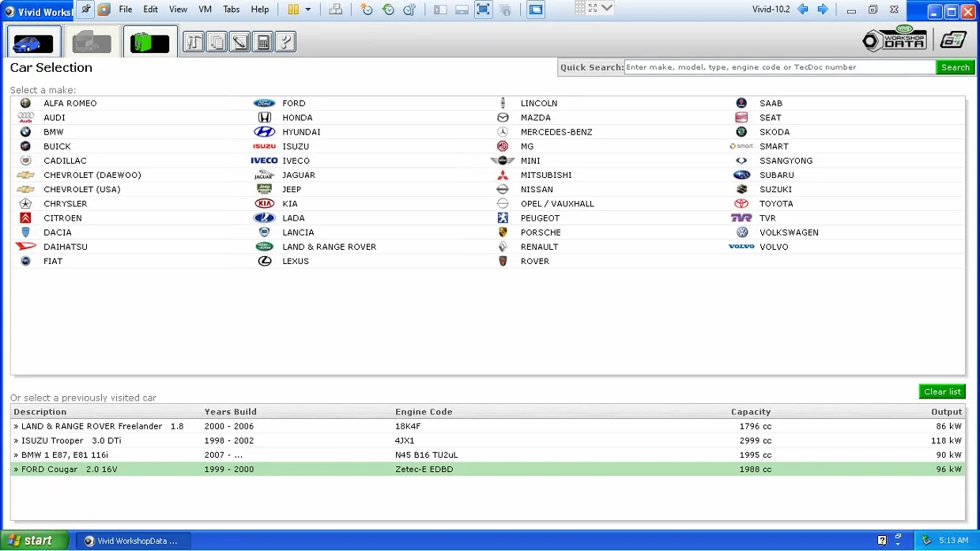Viewport: 980px width, 551px height.
Task: Click the green Search button
Action: [955, 67]
